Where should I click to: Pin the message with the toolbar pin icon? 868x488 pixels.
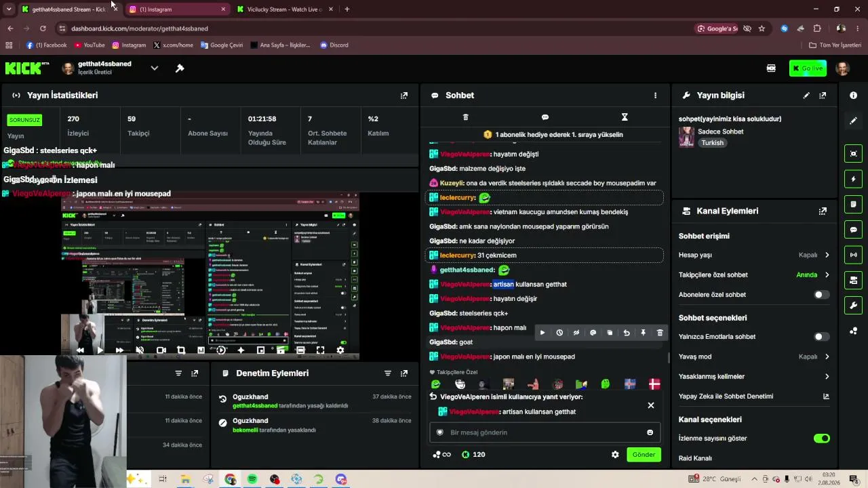pos(644,333)
